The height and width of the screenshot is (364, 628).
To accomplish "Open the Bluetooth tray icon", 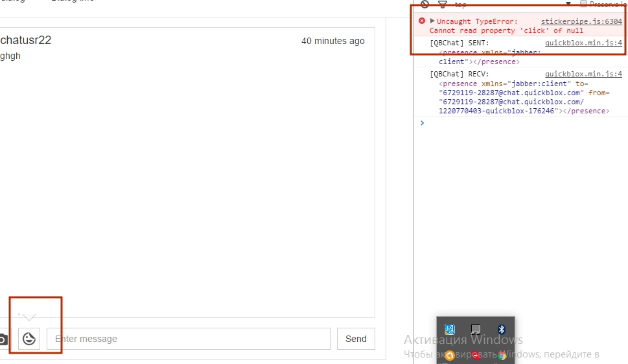I will [501, 330].
